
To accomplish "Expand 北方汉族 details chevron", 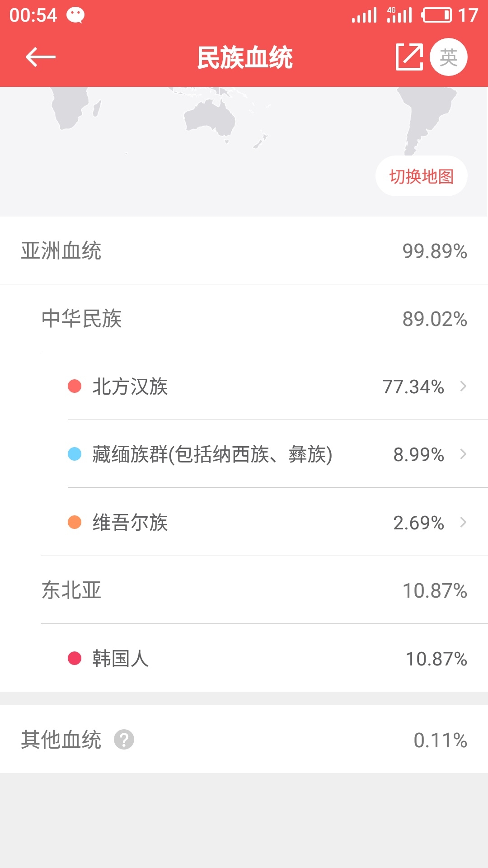I will 463,387.
